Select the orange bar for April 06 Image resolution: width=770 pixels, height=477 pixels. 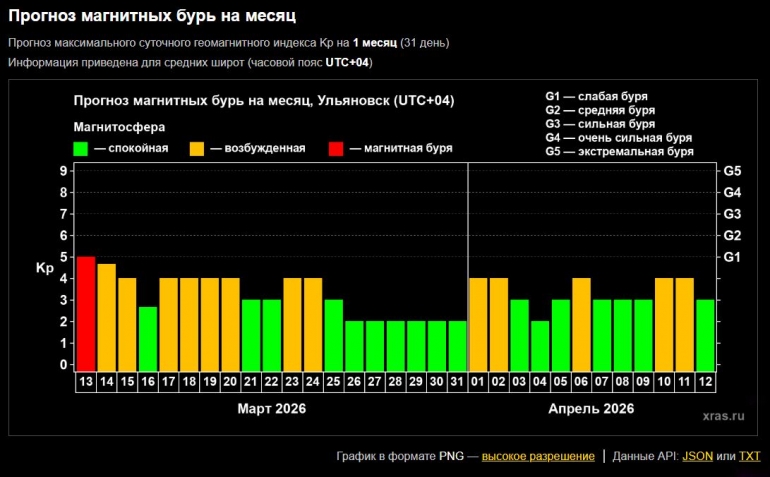click(x=581, y=324)
